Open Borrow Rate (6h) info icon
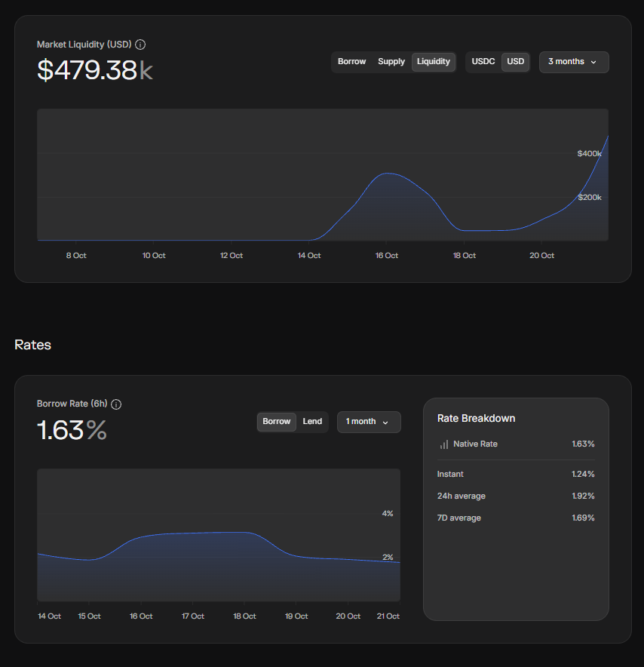 pyautogui.click(x=116, y=404)
